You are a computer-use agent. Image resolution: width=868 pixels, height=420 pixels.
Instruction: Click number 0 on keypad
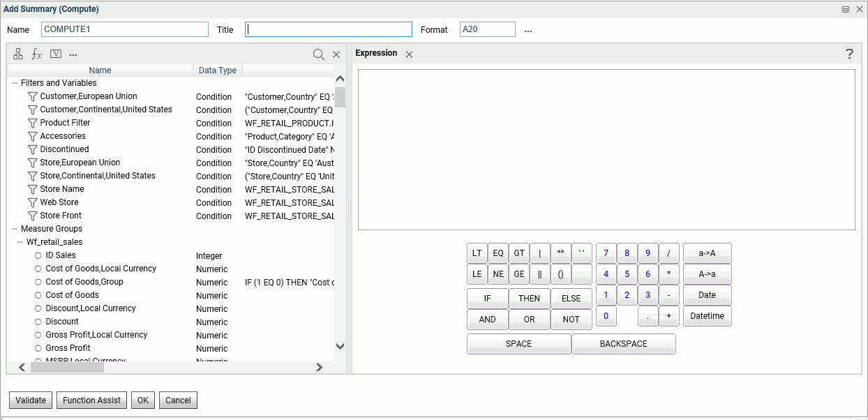606,316
